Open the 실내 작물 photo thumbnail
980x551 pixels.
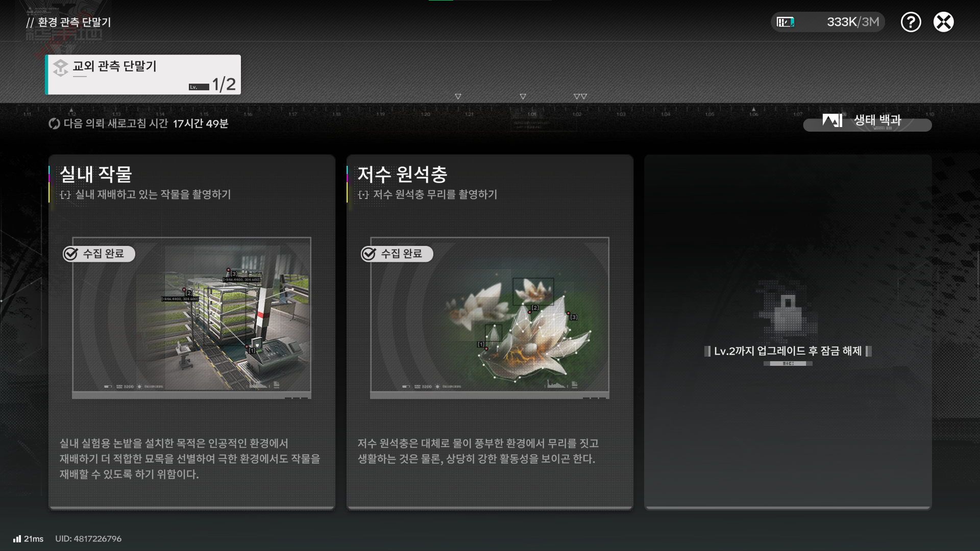click(x=191, y=317)
